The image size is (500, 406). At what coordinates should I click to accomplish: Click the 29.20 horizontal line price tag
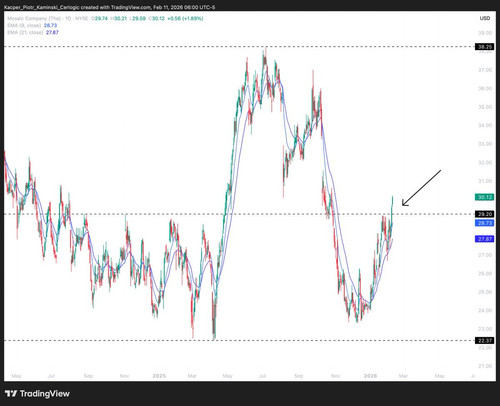(485, 214)
